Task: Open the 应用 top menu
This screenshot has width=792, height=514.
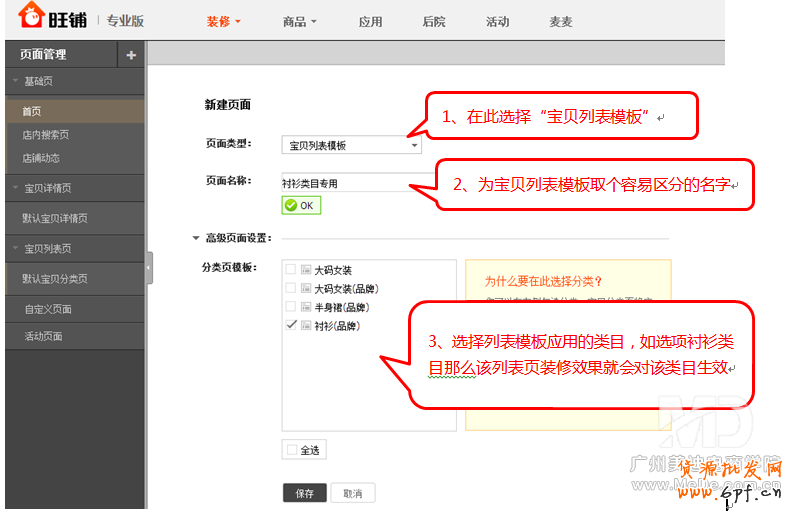Action: (x=370, y=22)
